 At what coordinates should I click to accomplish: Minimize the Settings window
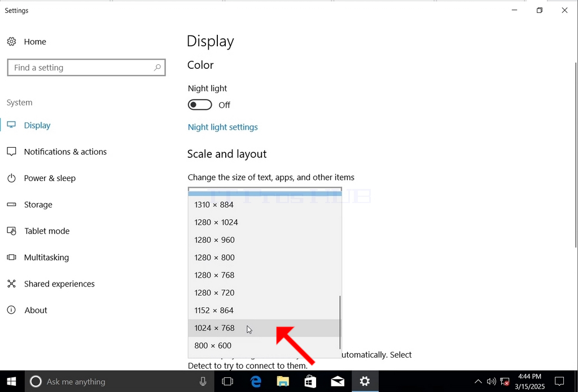tap(515, 10)
